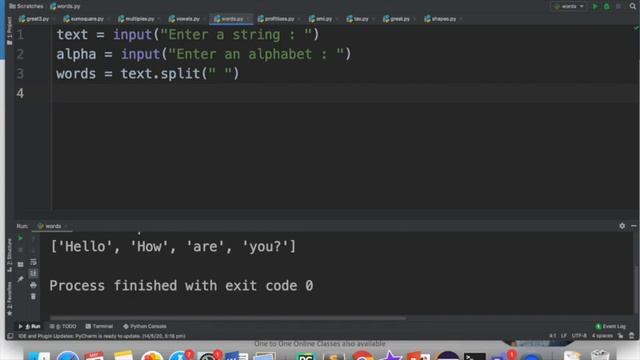
Task: Clear console output with trash icon
Action: click(33, 296)
